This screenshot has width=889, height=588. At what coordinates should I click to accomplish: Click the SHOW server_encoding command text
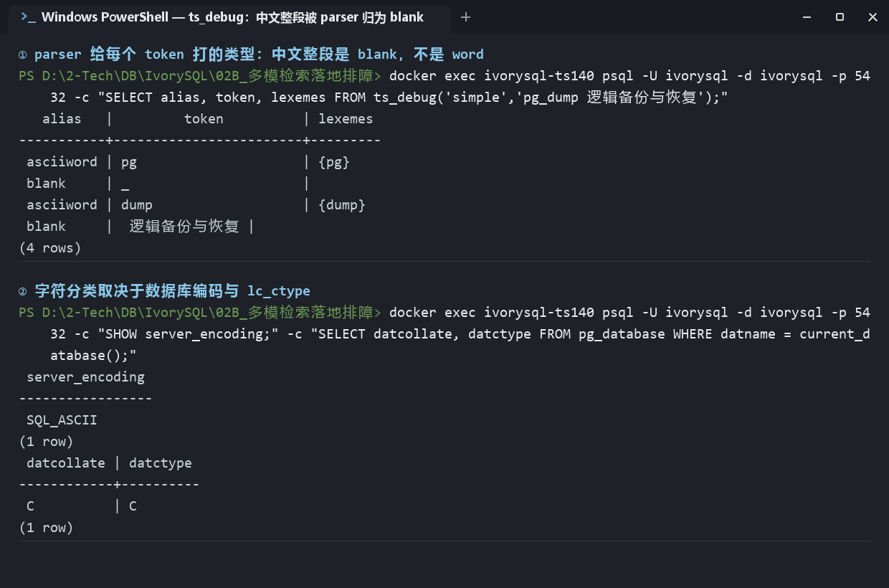184,334
